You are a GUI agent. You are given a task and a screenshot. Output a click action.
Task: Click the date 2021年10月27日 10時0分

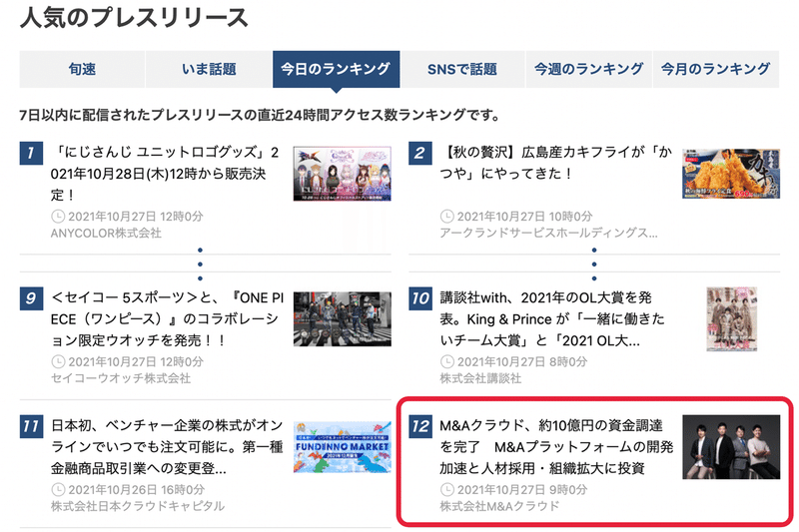(x=525, y=217)
